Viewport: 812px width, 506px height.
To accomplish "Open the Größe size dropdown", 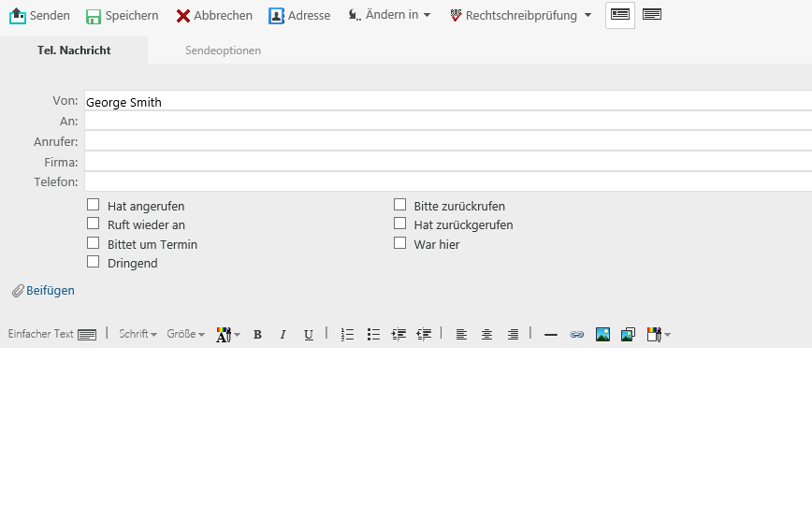I will click(185, 334).
